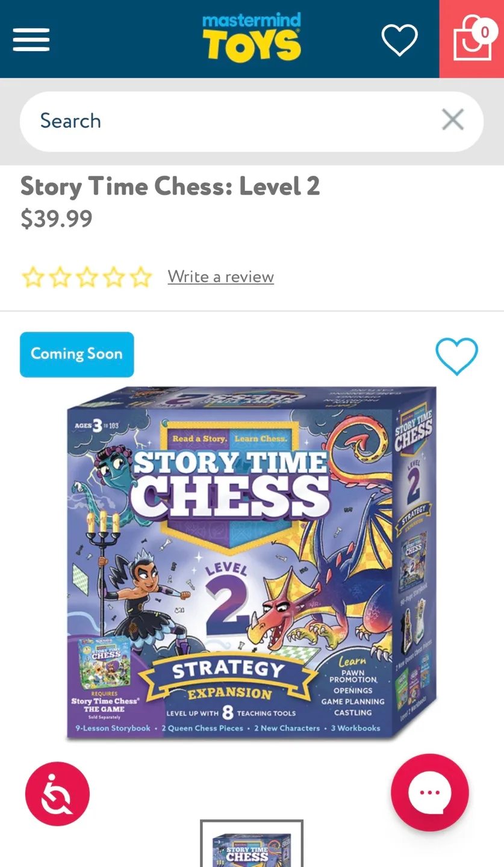Expand the main menu from the top bar
This screenshot has width=504, height=867.
coord(31,39)
